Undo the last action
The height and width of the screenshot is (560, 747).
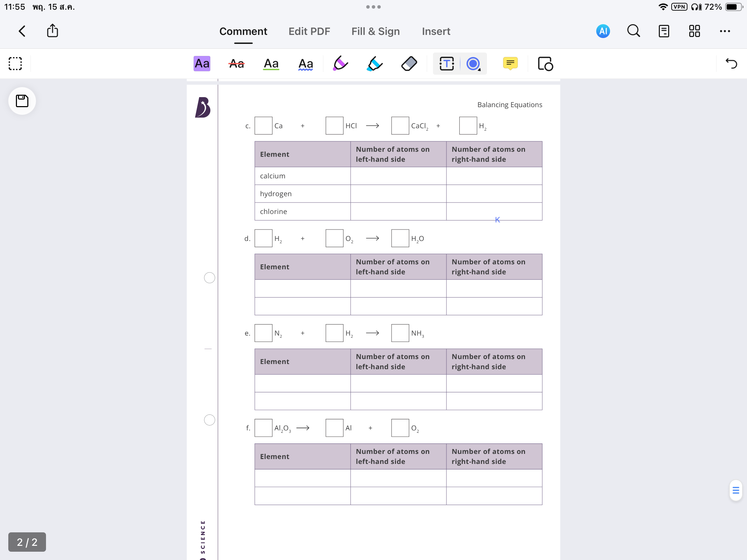(x=731, y=64)
